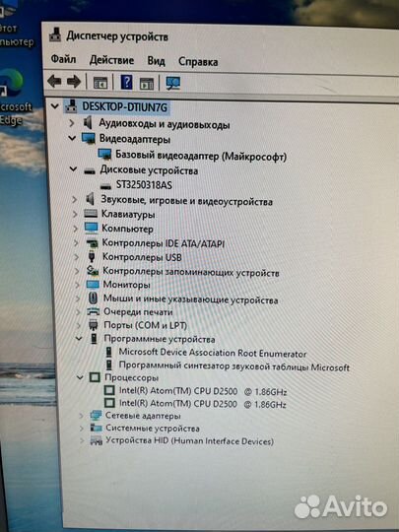Scan for hardware changes monitor icon
This screenshot has height=532, width=399.
click(173, 83)
